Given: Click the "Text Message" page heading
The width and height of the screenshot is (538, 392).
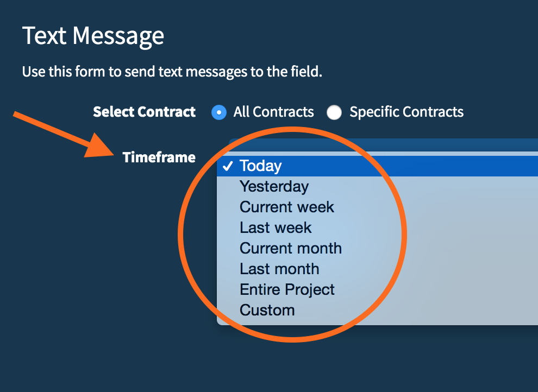Looking at the screenshot, I should (93, 36).
